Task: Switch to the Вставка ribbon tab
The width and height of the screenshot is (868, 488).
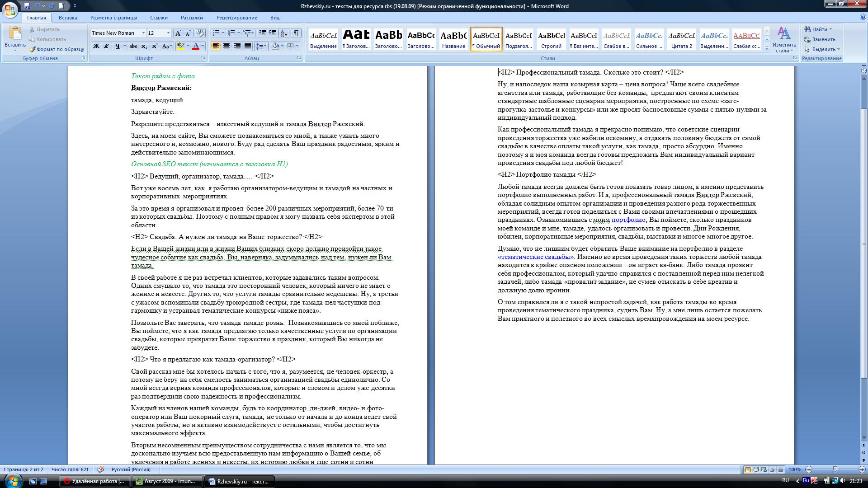Action: [68, 18]
